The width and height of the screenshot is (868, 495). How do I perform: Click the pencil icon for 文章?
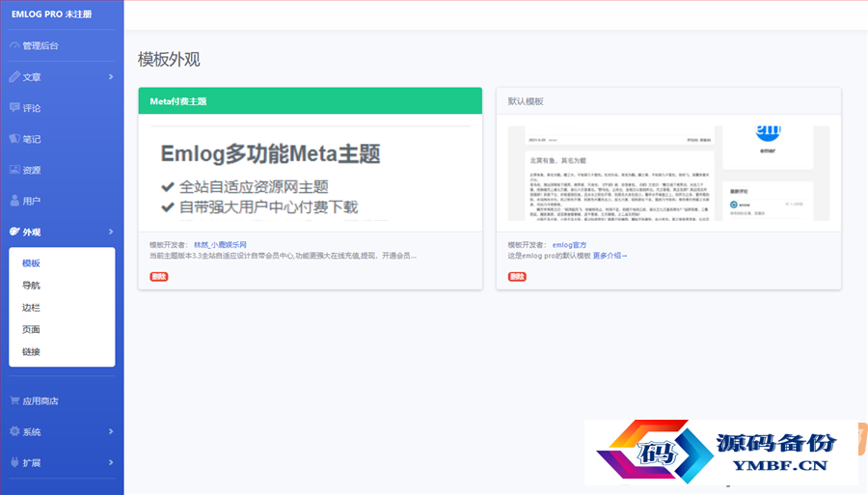click(x=14, y=76)
